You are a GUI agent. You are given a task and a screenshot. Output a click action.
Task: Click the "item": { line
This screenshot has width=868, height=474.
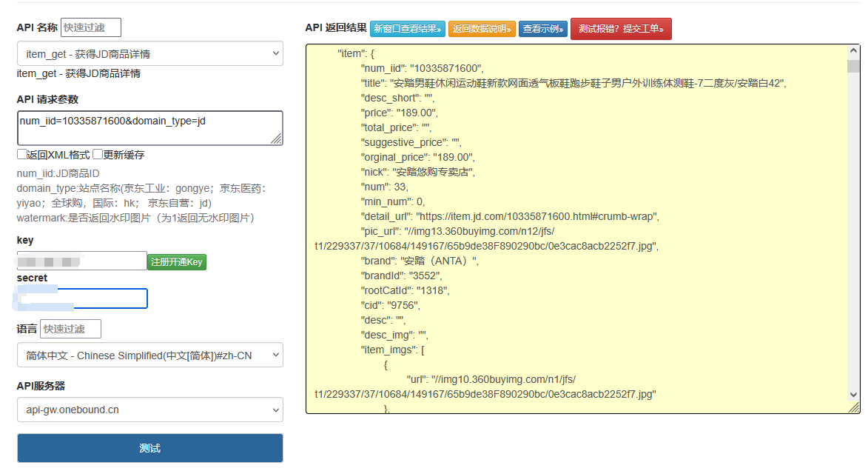[x=356, y=54]
